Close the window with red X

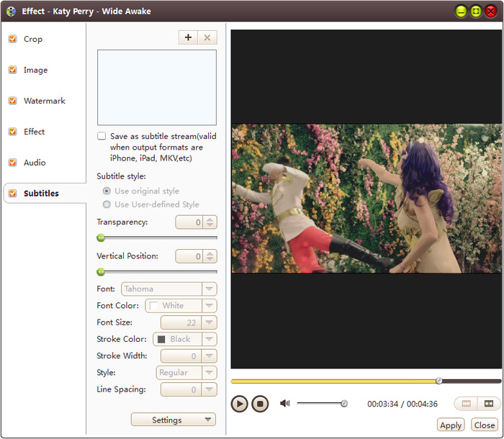coord(491,12)
